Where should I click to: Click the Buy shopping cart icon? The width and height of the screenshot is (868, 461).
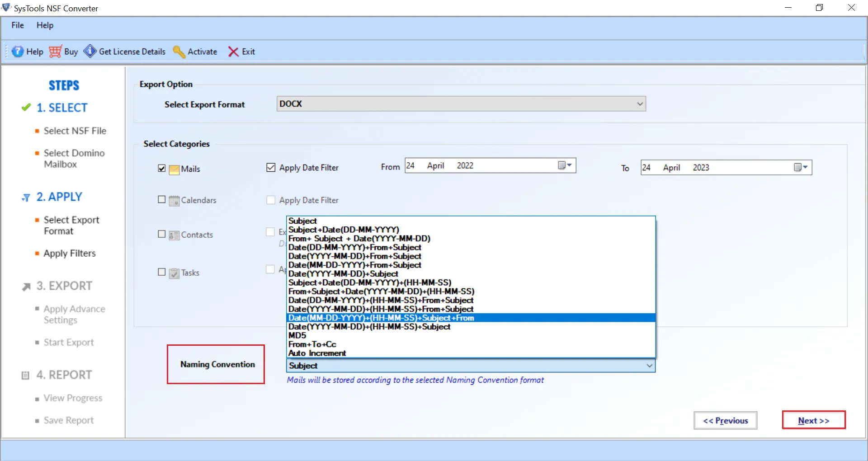point(55,52)
